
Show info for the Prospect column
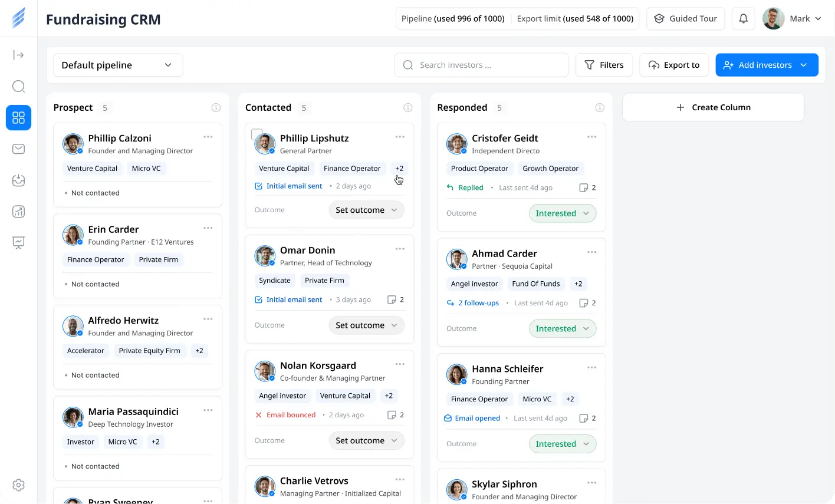[216, 108]
